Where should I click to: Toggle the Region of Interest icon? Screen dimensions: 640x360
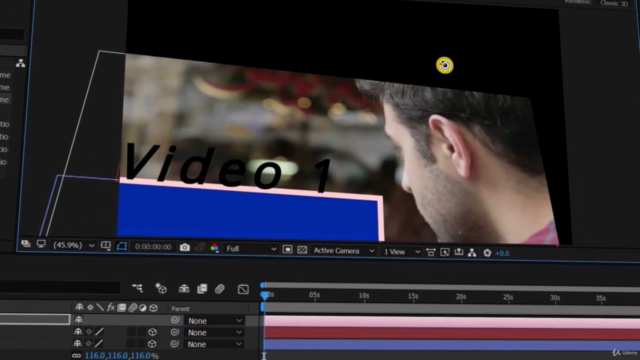tap(287, 249)
